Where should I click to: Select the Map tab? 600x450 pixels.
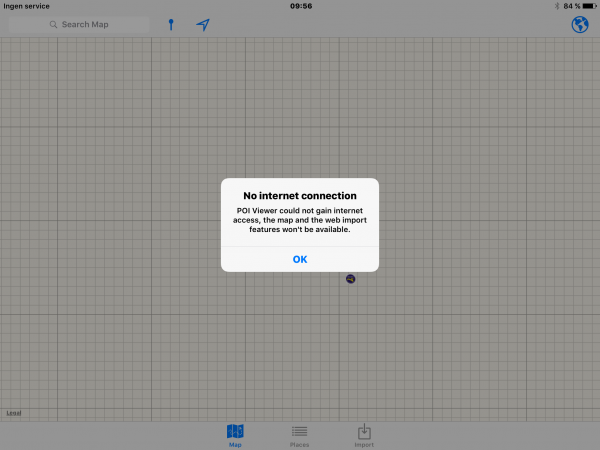pos(235,434)
